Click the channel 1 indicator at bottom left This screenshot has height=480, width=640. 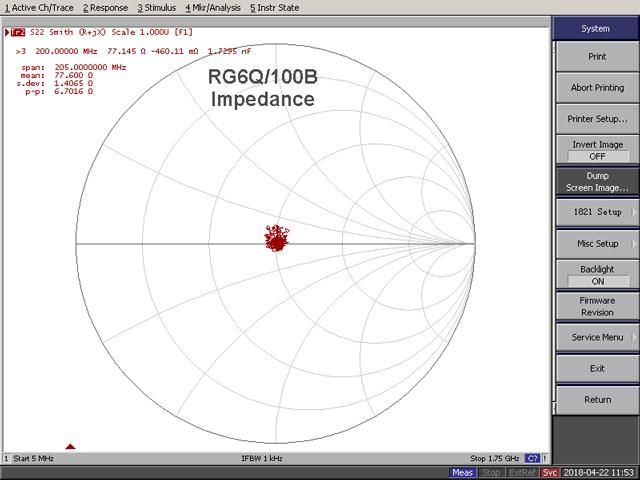coord(6,458)
